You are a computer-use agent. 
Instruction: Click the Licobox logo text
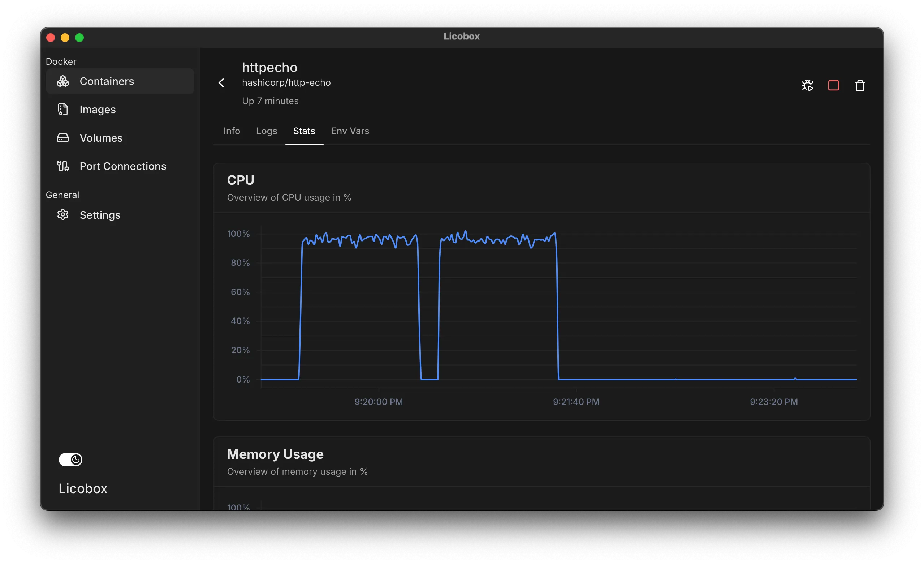click(83, 488)
